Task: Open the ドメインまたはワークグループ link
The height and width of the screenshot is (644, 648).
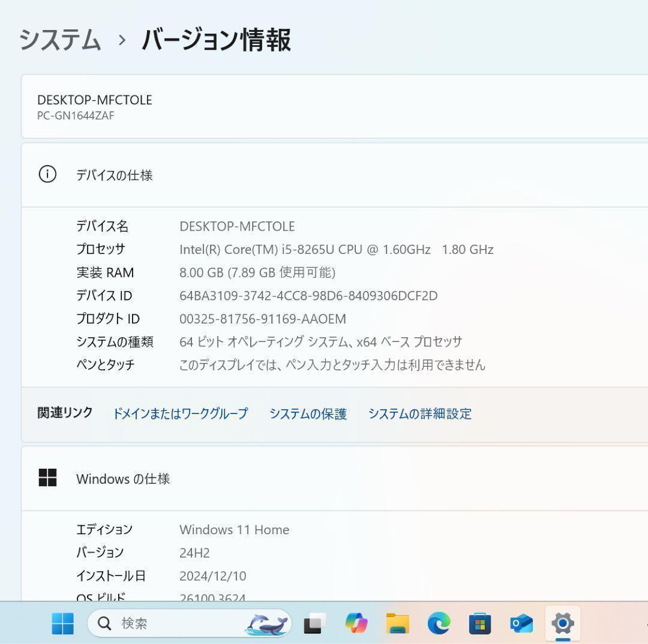Action: [x=180, y=414]
